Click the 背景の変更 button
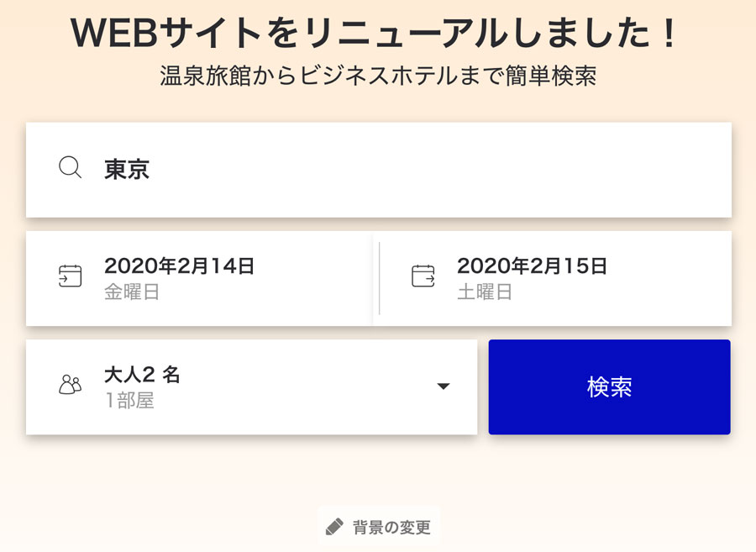The width and height of the screenshot is (756, 552). [379, 527]
